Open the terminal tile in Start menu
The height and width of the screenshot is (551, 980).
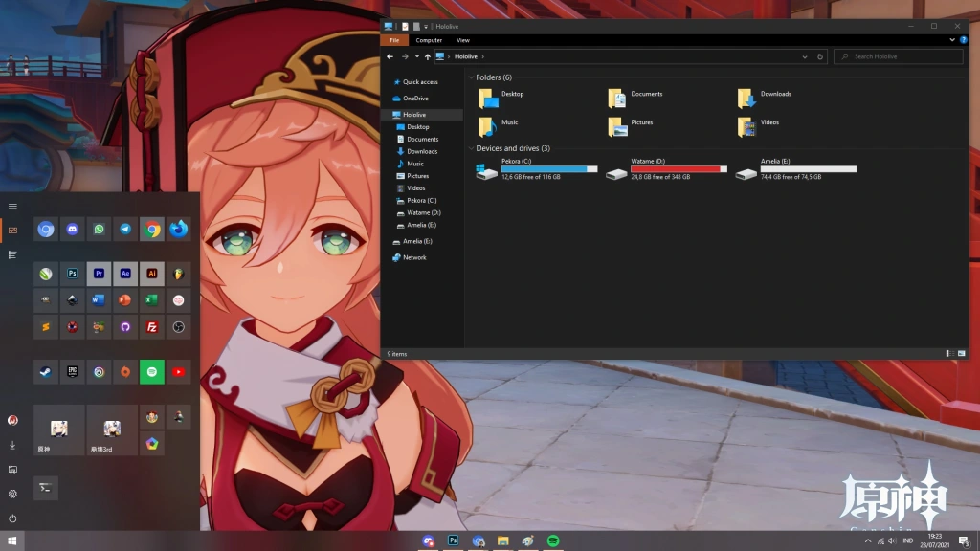pyautogui.click(x=46, y=488)
